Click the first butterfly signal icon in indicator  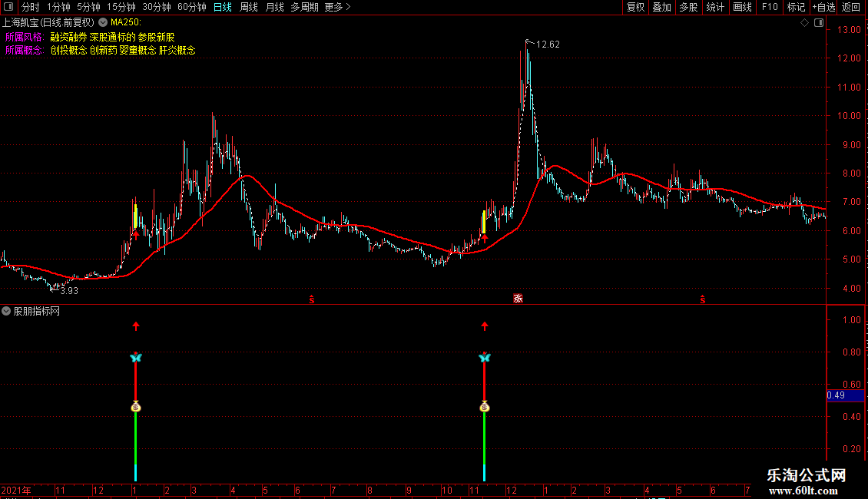[136, 358]
